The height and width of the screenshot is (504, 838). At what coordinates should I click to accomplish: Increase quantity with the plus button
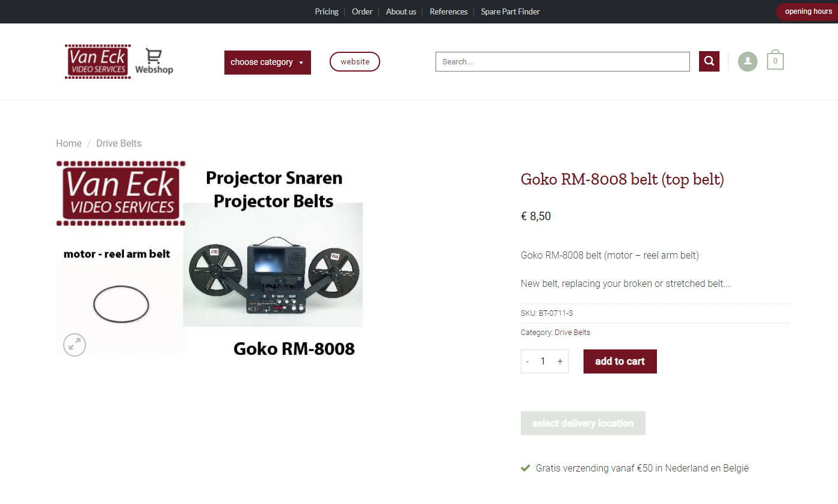pos(560,361)
